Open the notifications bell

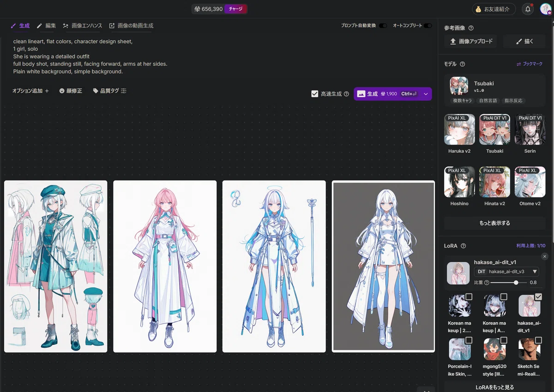tap(528, 9)
